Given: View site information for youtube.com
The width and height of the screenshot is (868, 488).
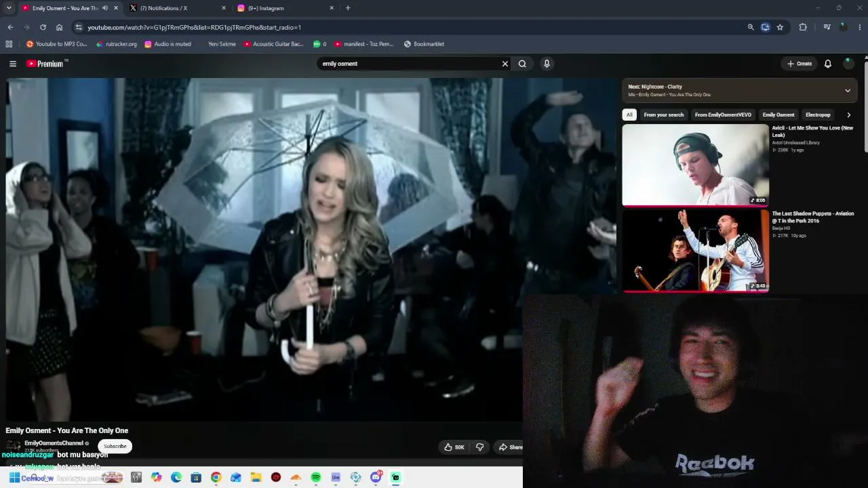Looking at the screenshot, I should click(x=79, y=27).
